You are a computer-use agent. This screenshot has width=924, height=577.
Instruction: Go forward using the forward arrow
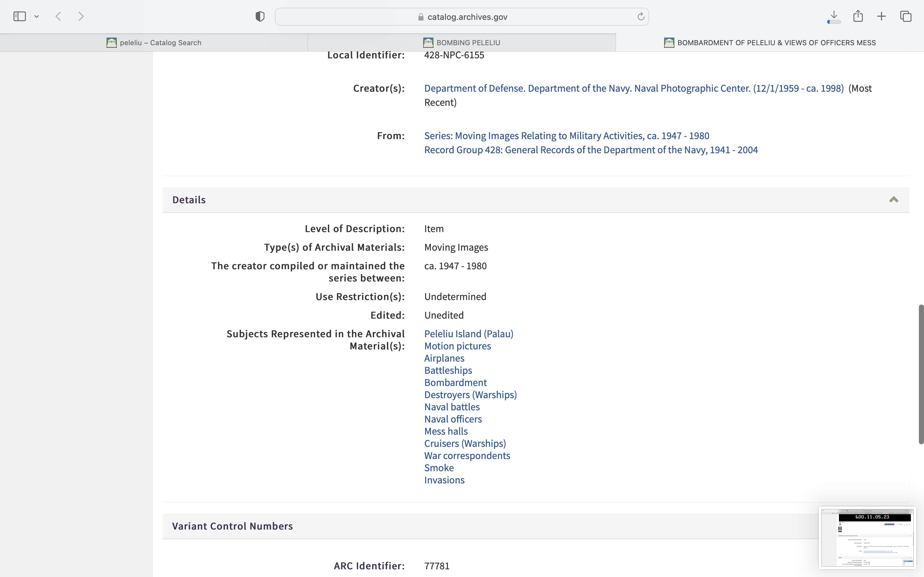(81, 16)
